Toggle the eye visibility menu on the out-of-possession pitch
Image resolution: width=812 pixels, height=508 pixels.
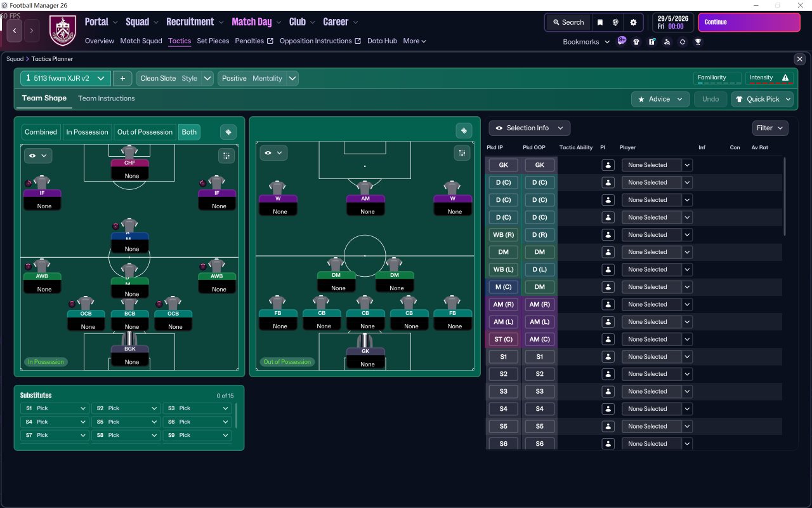pyautogui.click(x=273, y=153)
